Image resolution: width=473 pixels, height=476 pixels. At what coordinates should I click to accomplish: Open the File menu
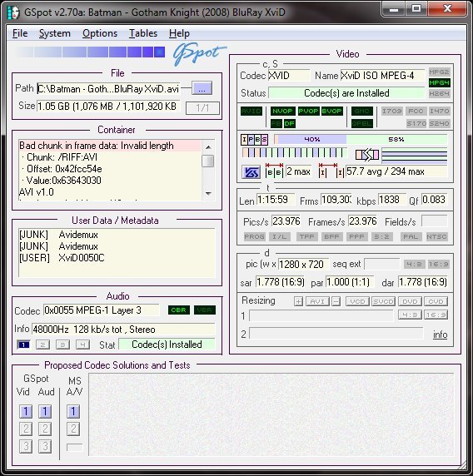[x=20, y=33]
